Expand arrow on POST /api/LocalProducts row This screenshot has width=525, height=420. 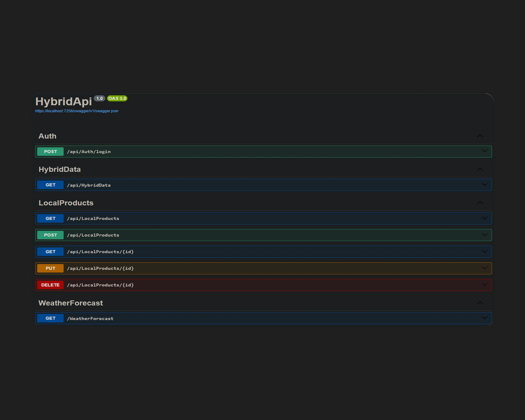pos(484,235)
